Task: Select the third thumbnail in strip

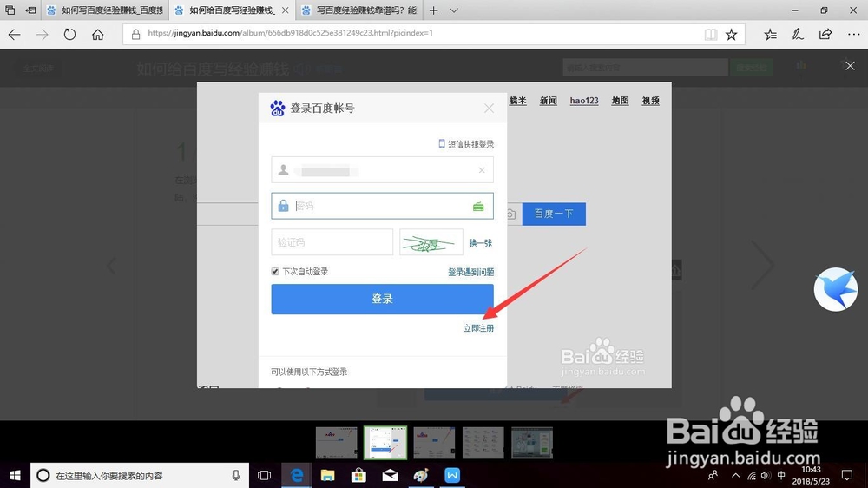Action: tap(434, 443)
